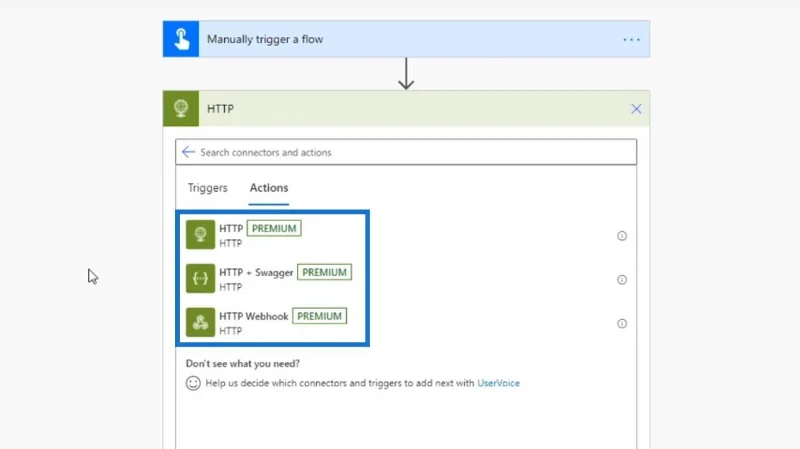Screen dimensions: 800x449
Task: Show info for HTTP Webhook action
Action: click(x=622, y=323)
